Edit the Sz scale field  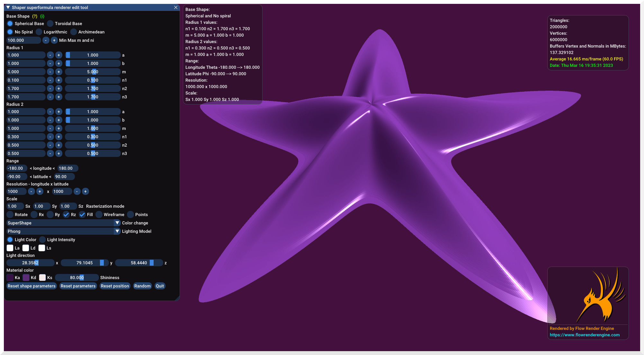[68, 206]
